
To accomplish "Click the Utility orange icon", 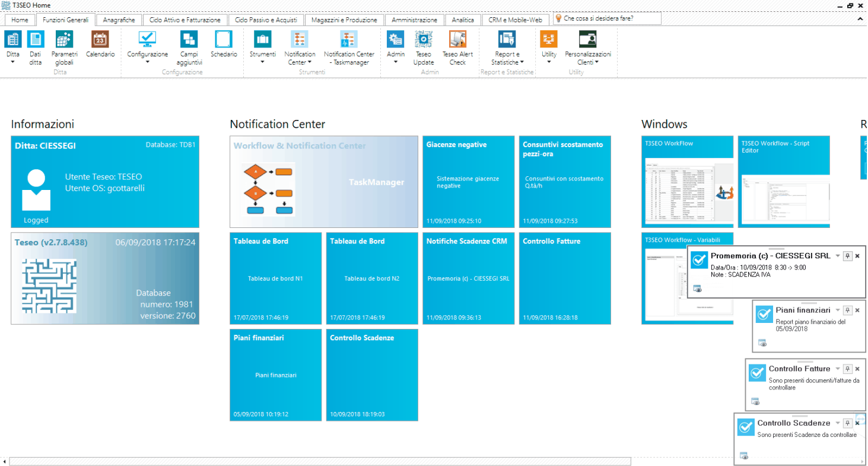I will click(549, 40).
